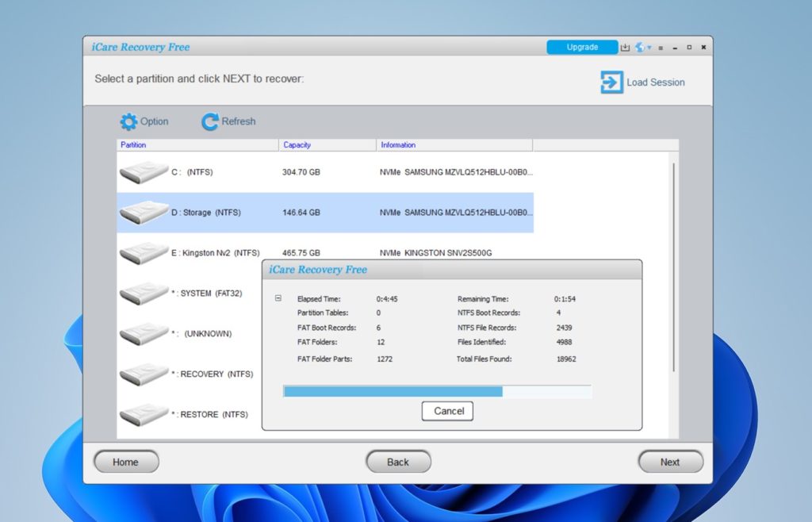Collapse the scan statistics details
This screenshot has height=522, width=812.
pyautogui.click(x=278, y=299)
